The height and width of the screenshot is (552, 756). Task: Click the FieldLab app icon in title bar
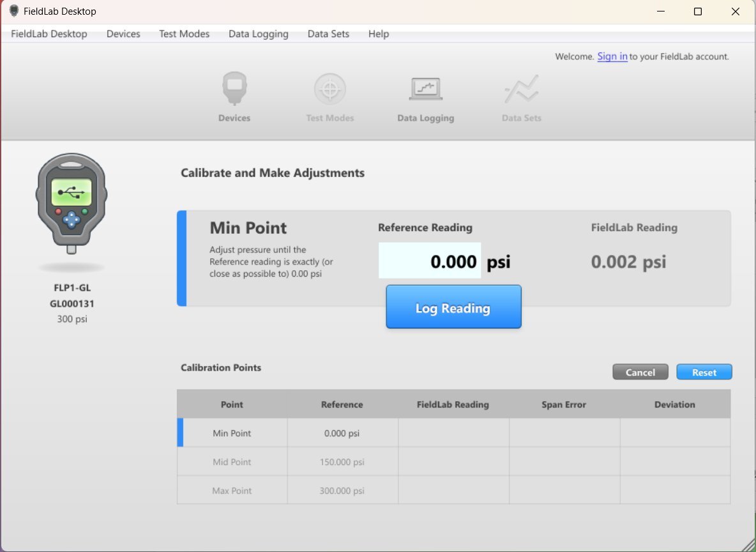pyautogui.click(x=14, y=11)
